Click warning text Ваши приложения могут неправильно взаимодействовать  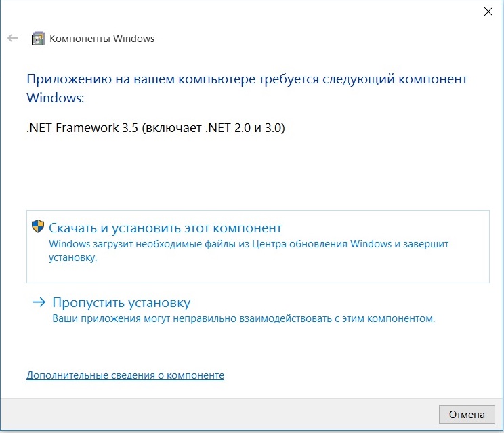click(x=243, y=318)
